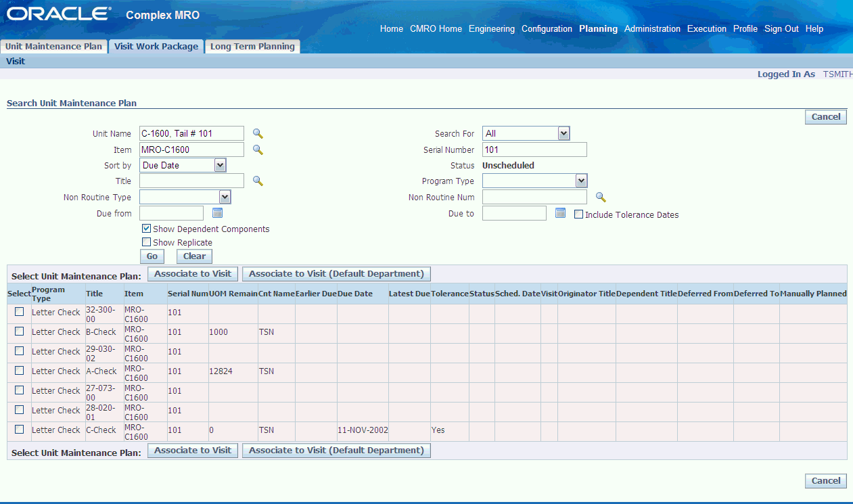Open Due from calendar picker

(x=217, y=213)
